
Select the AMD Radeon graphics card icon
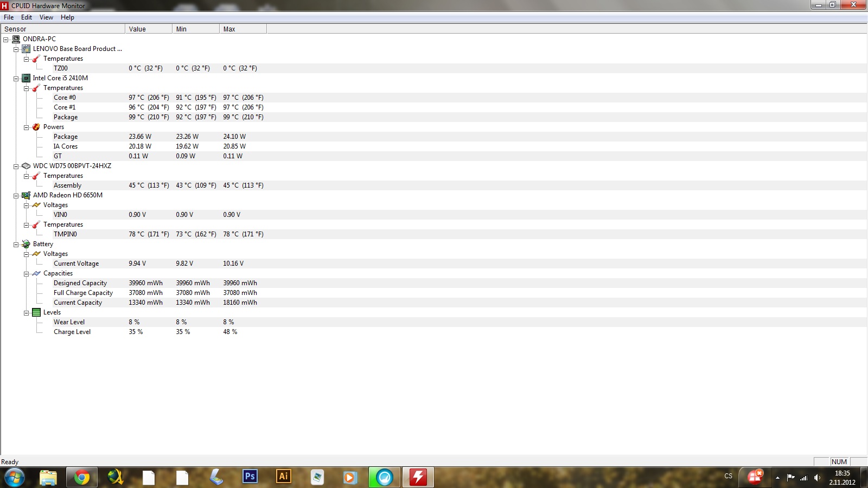coord(26,195)
